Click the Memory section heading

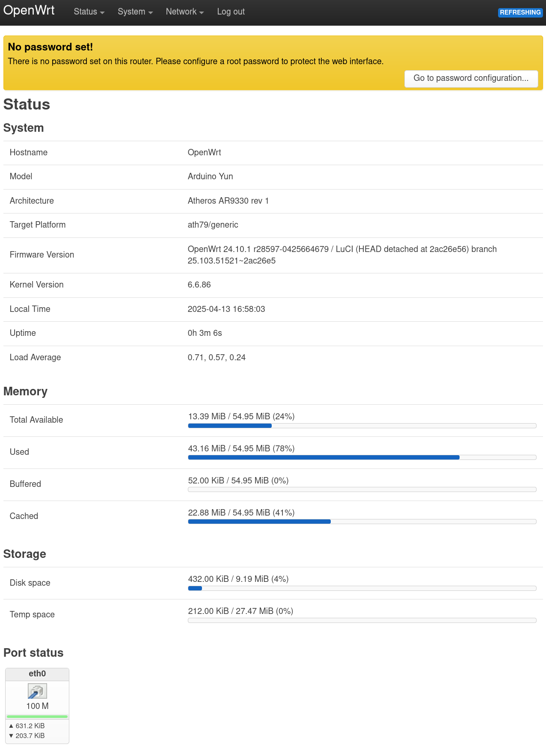[x=25, y=391]
